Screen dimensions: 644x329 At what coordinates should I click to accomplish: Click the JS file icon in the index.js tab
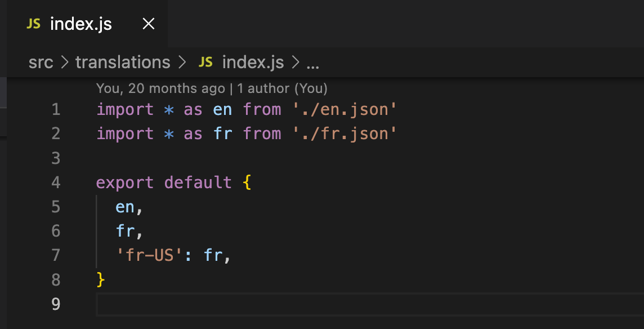[x=34, y=24]
